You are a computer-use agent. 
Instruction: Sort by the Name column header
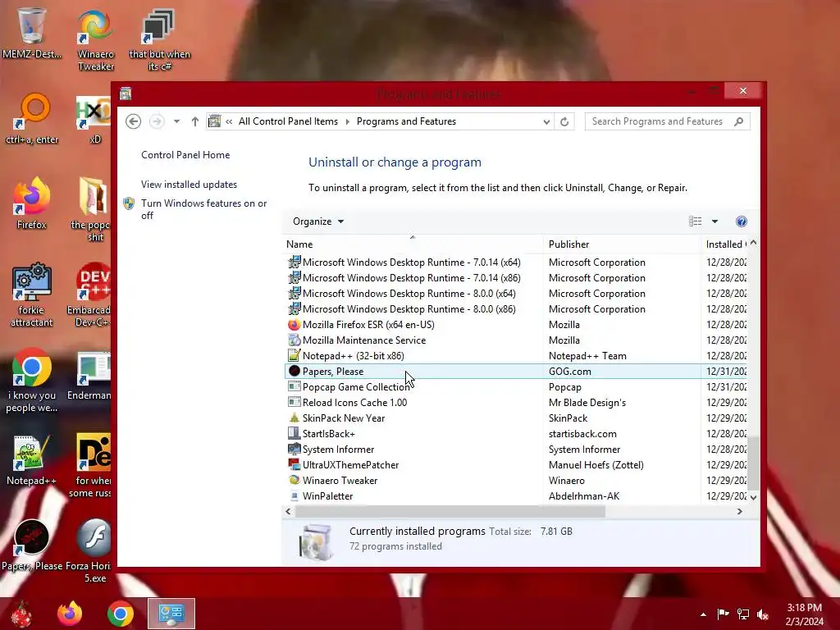point(413,244)
